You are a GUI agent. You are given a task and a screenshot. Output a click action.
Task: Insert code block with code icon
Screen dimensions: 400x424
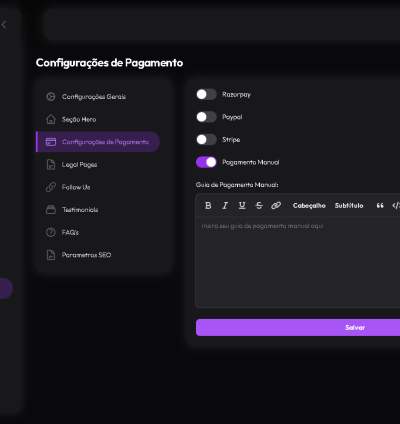[x=396, y=206]
